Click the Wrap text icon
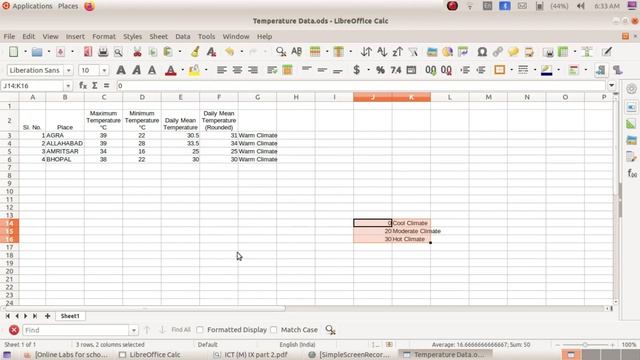Viewport: 640px width, 360px height. pyautogui.click(x=272, y=70)
